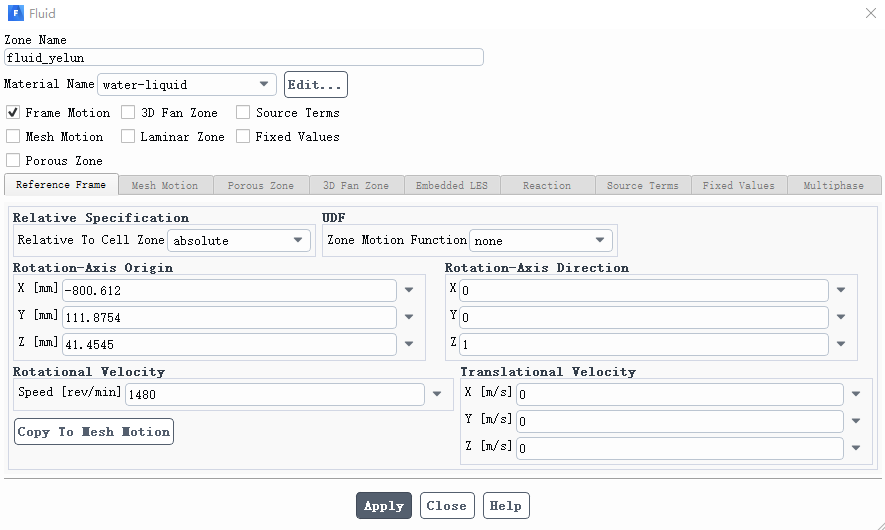Open material Edit... dialog
Image resolution: width=885 pixels, height=530 pixels.
316,85
